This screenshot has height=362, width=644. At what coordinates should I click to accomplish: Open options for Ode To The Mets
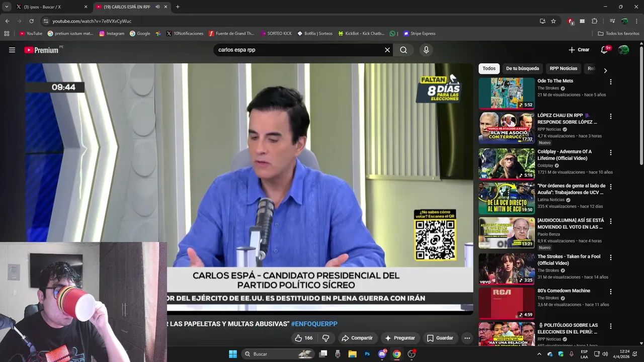611,82
